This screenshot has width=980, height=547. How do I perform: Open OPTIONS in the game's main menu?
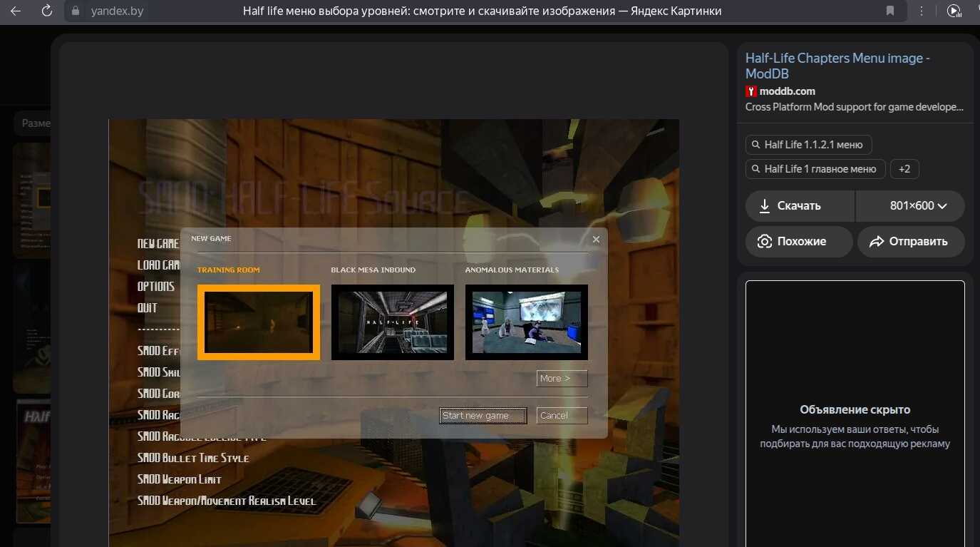[156, 287]
